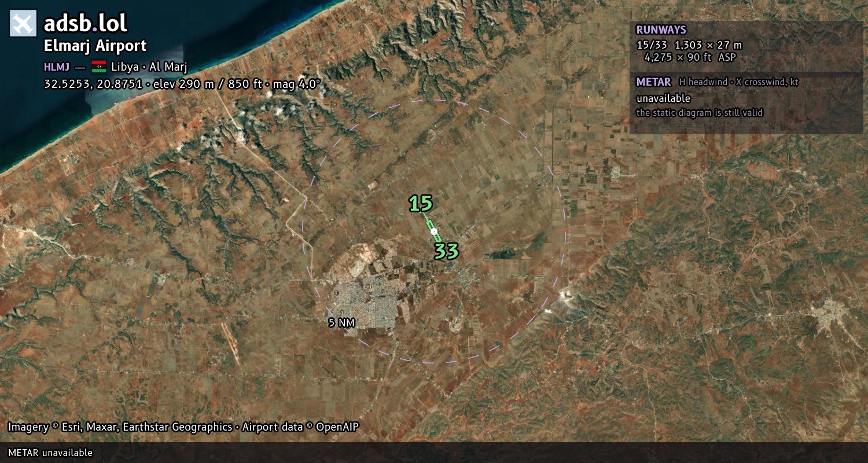This screenshot has width=868, height=463.
Task: Click the "4,275 × 90 ft ASP" runway line
Action: coord(690,57)
